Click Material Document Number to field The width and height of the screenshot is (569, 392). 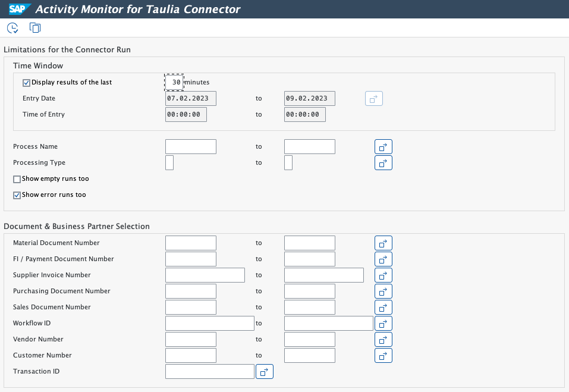point(310,243)
